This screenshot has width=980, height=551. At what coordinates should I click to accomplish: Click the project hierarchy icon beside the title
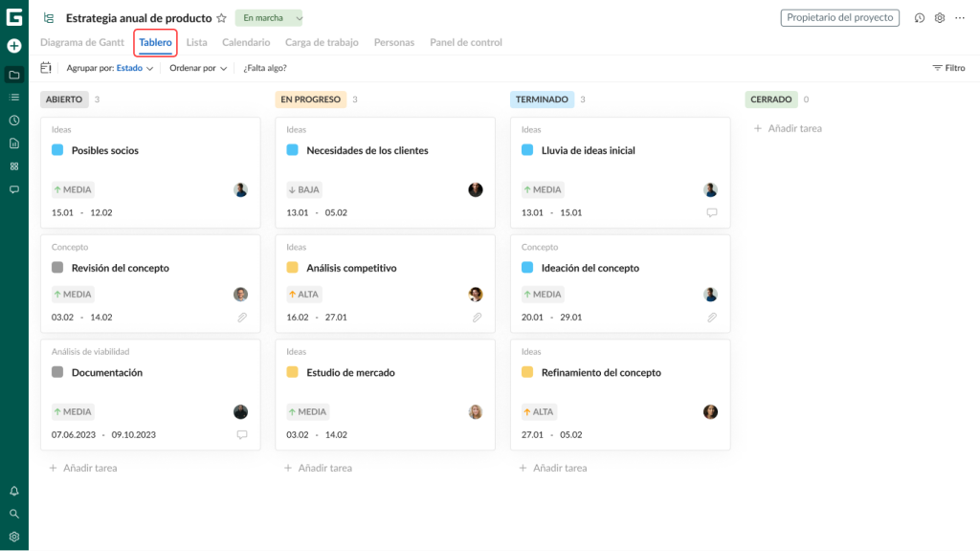point(49,18)
